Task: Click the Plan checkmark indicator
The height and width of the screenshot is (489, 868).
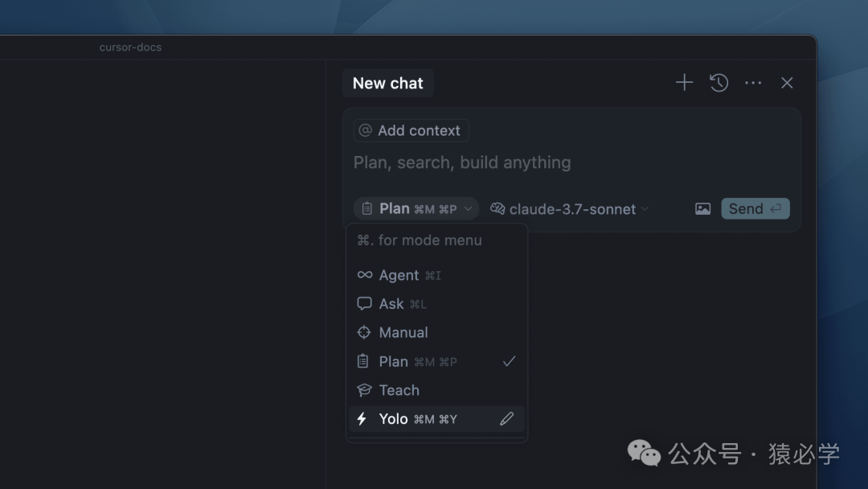Action: [509, 362]
